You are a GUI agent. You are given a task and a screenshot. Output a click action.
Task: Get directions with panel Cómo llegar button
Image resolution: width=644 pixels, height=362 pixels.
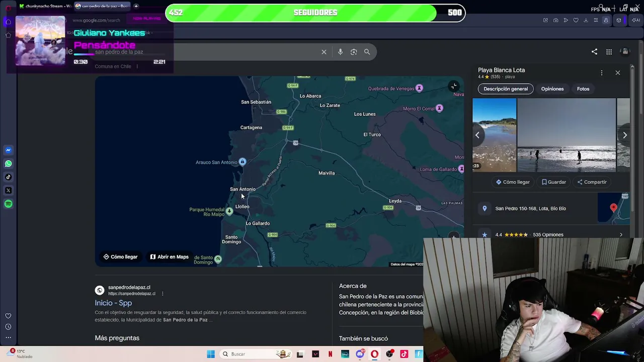(513, 182)
